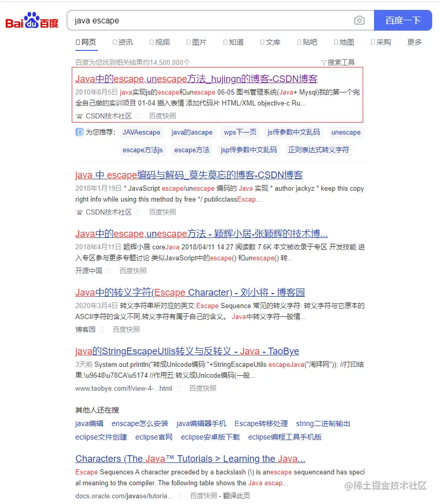
Task: Click suggestion chip js传参数中文乱码
Action: tap(294, 132)
